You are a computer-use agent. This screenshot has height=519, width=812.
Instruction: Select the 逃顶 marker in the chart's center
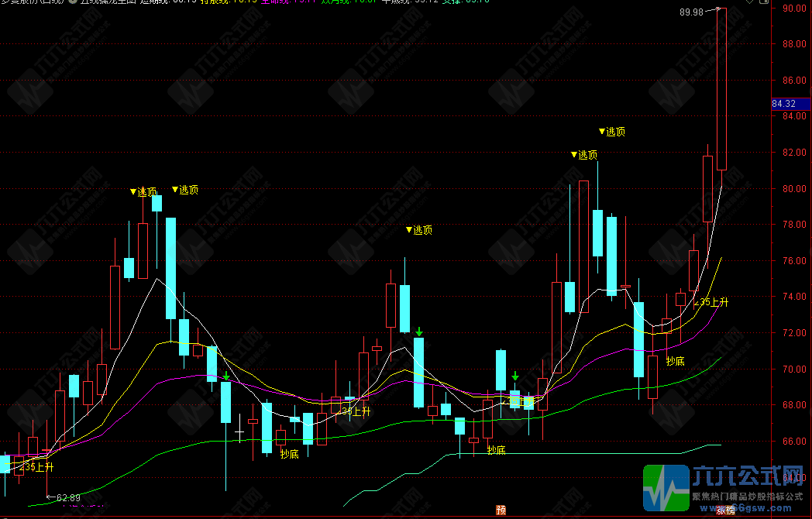[x=419, y=230]
